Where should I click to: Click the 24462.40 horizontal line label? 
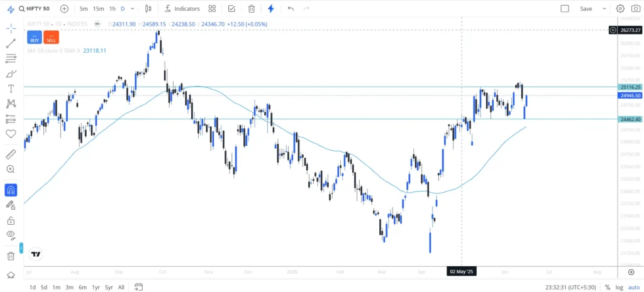tap(629, 119)
